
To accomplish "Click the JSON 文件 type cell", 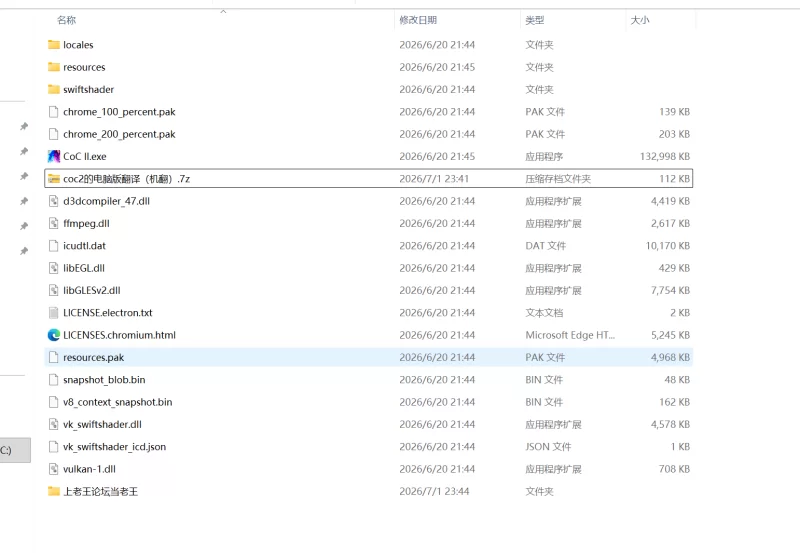I will [548, 447].
